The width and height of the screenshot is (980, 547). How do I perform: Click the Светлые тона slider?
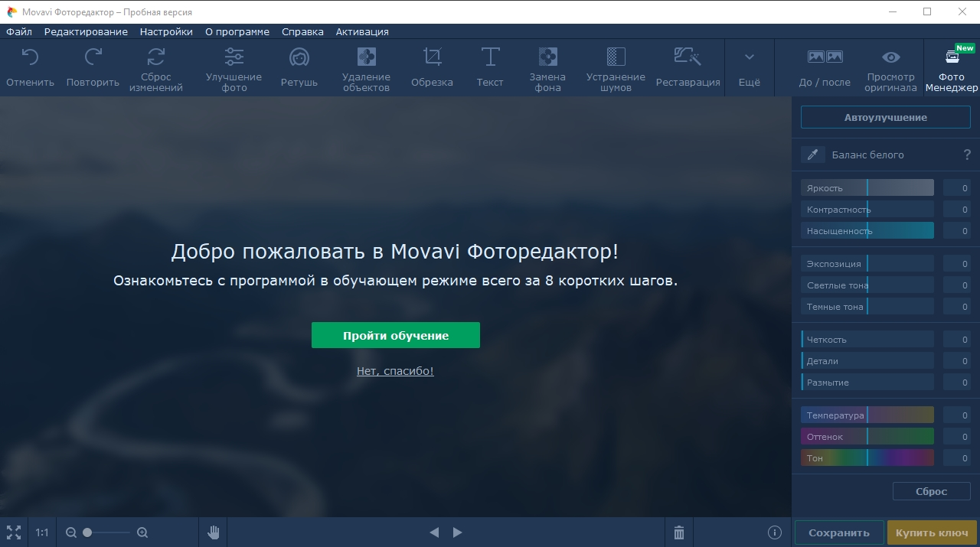click(x=867, y=285)
